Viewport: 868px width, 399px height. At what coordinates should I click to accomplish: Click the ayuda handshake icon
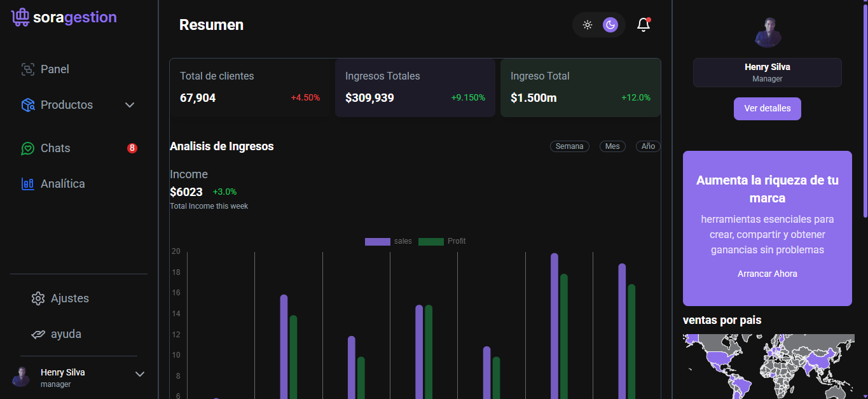click(x=38, y=334)
